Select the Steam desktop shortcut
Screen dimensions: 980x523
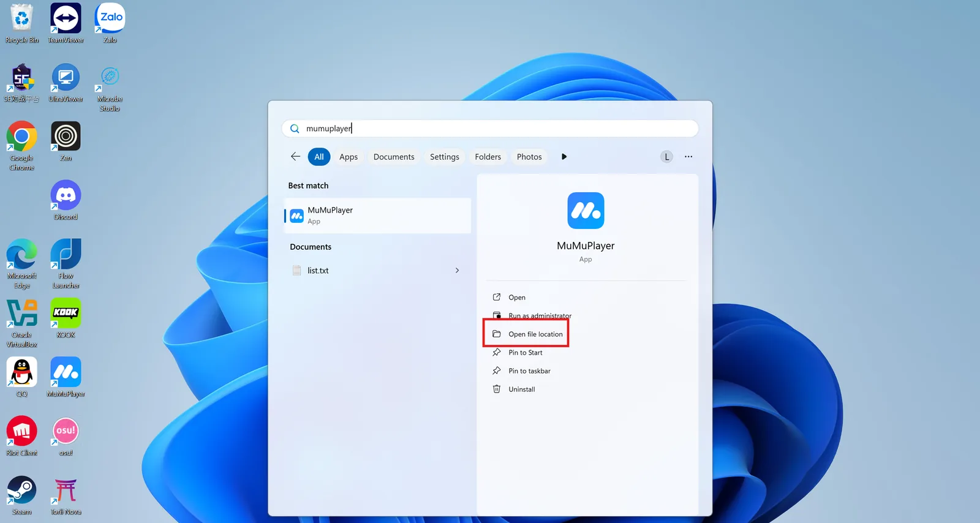point(22,495)
